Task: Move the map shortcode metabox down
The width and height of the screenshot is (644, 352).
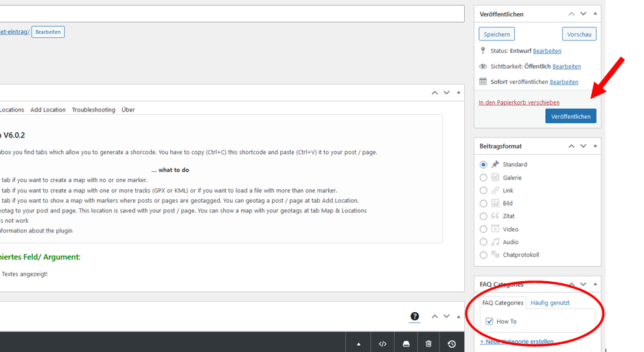Action: tap(446, 93)
